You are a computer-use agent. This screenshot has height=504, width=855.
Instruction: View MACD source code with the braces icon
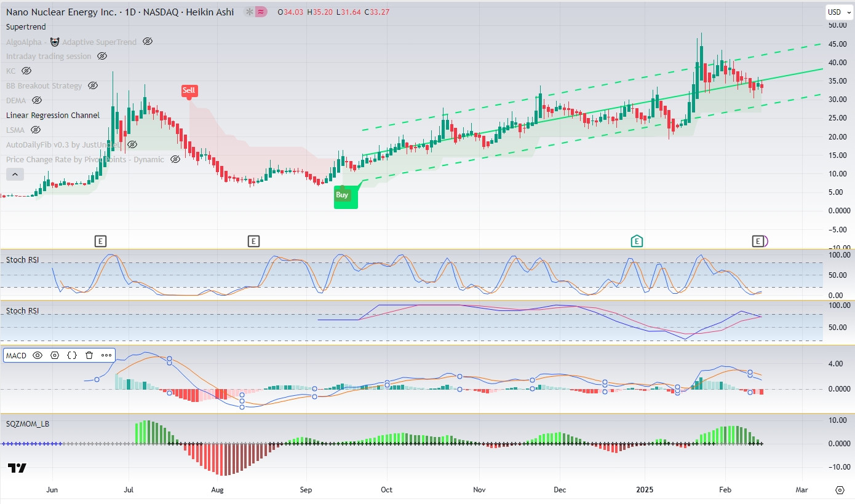coord(72,355)
